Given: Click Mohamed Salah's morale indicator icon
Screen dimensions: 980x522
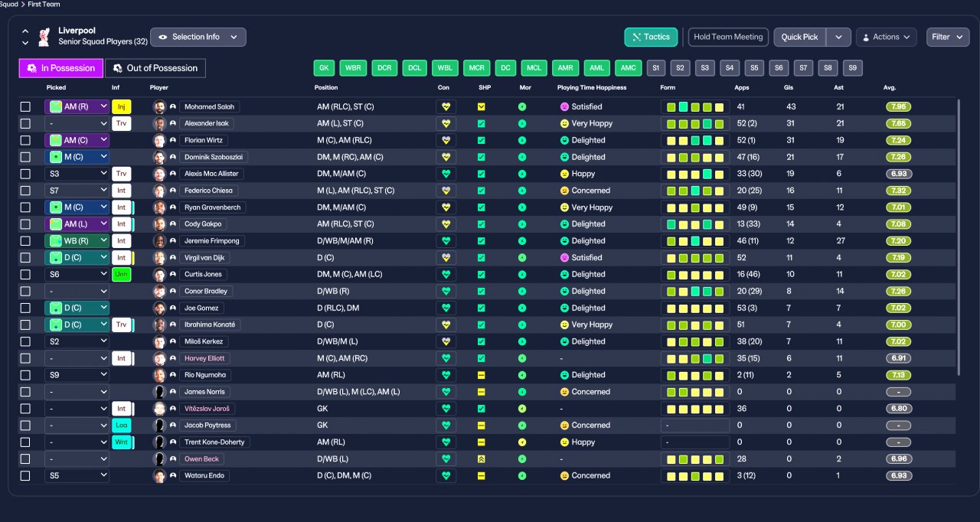Looking at the screenshot, I should pyautogui.click(x=522, y=107).
